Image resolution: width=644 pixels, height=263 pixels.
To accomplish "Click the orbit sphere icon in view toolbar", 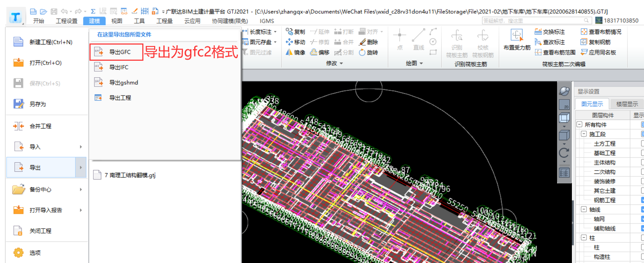I will [564, 91].
